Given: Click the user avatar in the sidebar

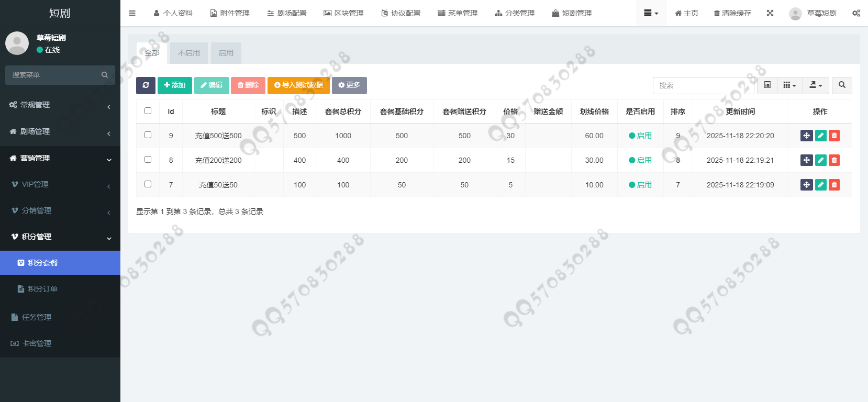Looking at the screenshot, I should pos(17,43).
